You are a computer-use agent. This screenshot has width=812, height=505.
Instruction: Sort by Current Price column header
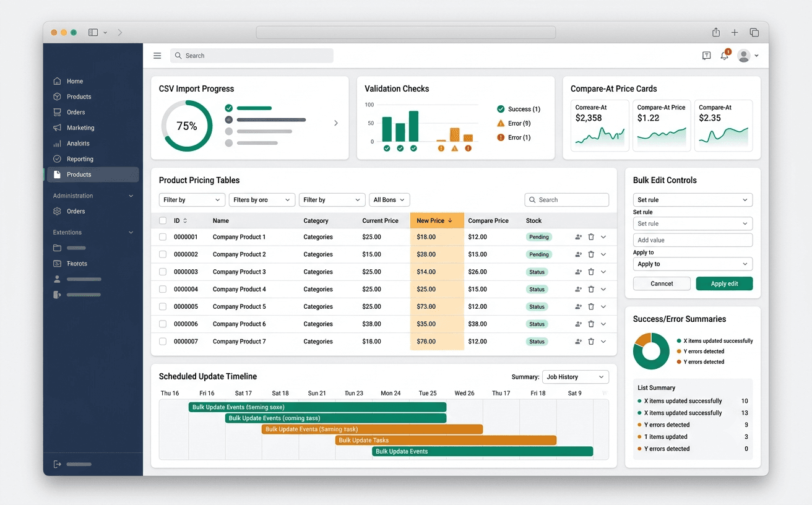(x=380, y=220)
